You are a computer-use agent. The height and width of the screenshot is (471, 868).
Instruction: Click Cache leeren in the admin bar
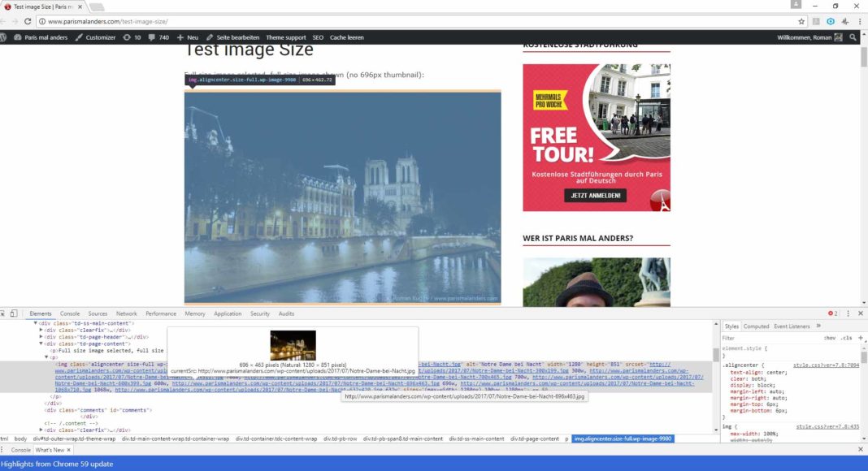click(346, 37)
